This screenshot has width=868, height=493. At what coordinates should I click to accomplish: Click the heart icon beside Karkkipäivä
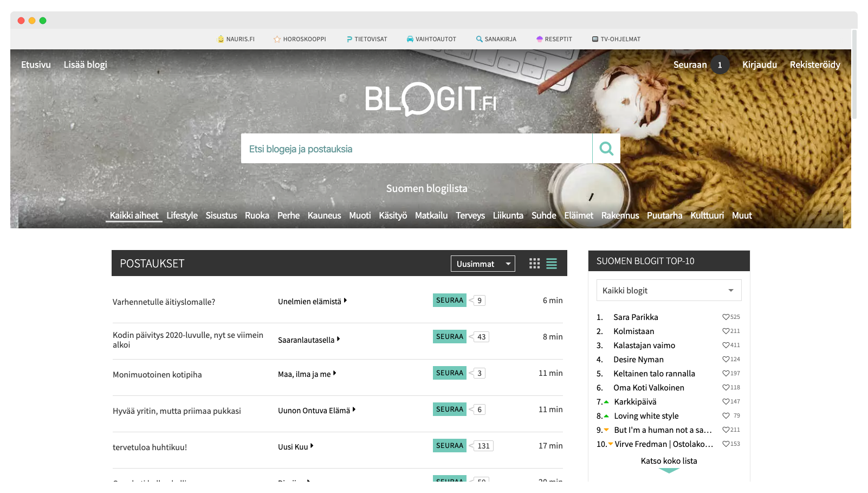point(726,401)
